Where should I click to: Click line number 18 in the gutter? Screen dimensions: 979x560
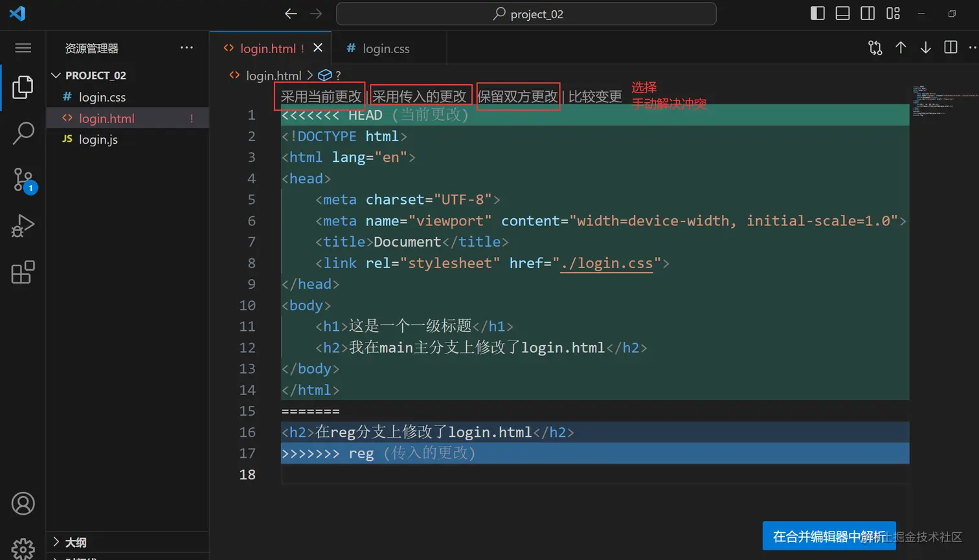click(247, 475)
